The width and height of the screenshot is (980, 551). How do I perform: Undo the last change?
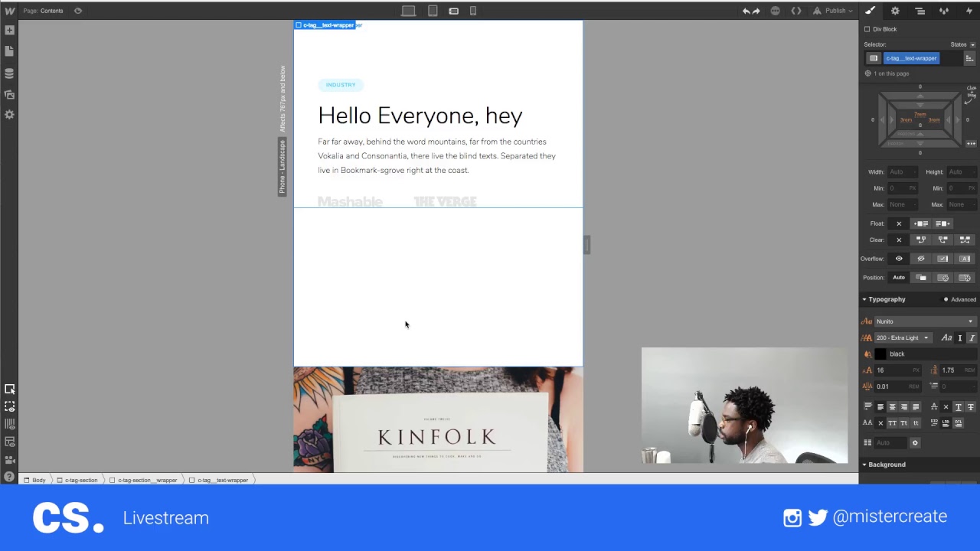coord(746,11)
